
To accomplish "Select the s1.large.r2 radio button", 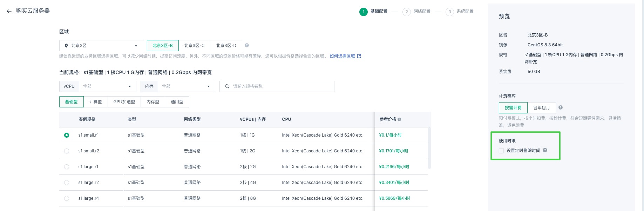I will (67, 183).
